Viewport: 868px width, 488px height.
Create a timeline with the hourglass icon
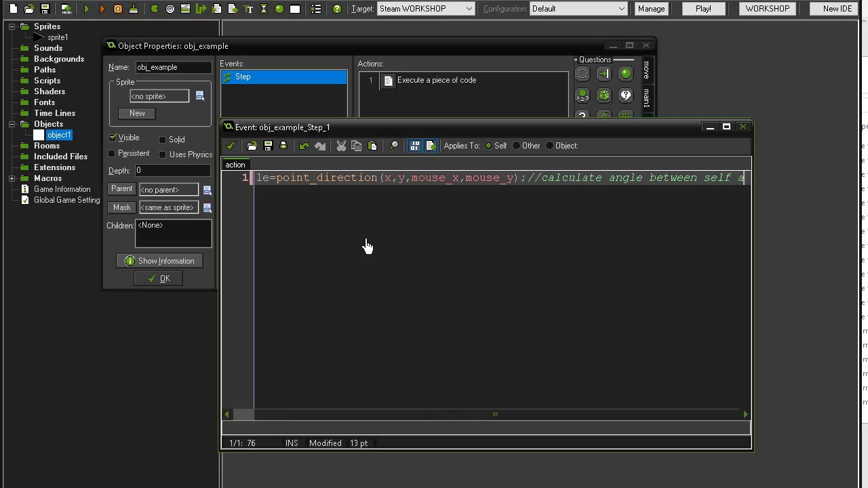(264, 9)
